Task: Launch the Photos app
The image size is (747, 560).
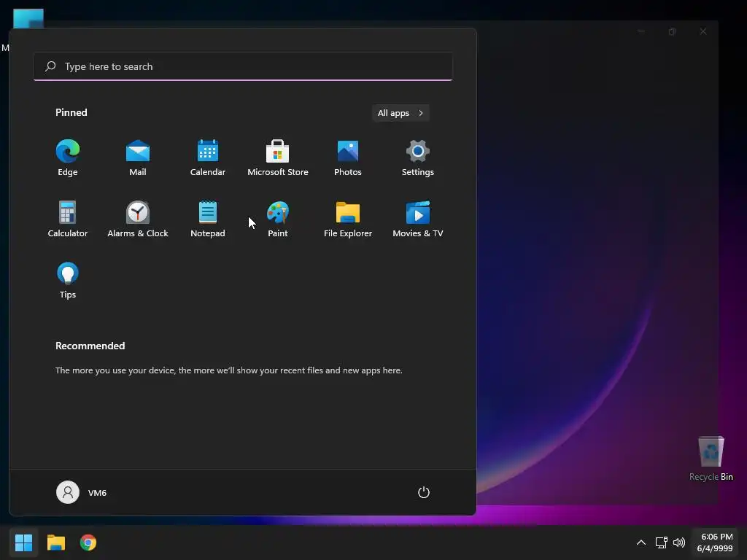Action: pyautogui.click(x=348, y=158)
